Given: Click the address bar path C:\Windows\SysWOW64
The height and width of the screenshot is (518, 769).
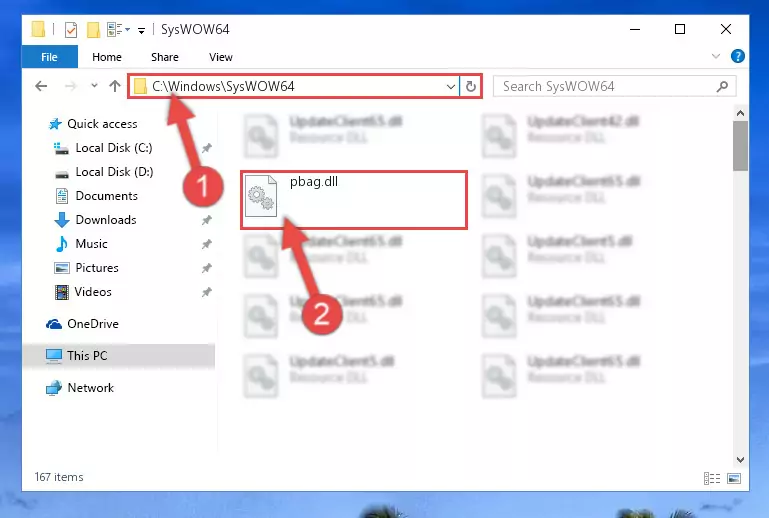Looking at the screenshot, I should pyautogui.click(x=223, y=86).
